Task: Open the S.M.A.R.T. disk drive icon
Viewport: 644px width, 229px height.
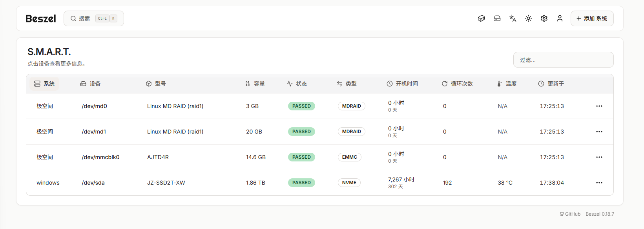Action: coord(497,18)
